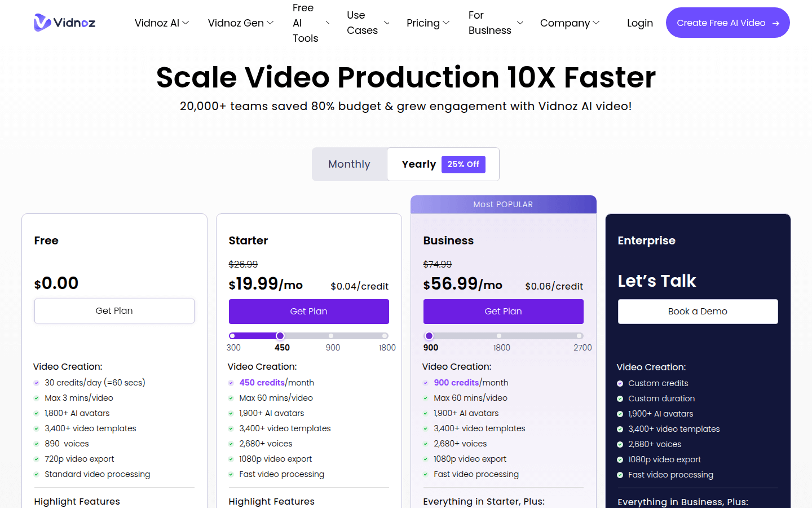Click the 25% Off badge
This screenshot has width=812, height=508.
point(463,164)
